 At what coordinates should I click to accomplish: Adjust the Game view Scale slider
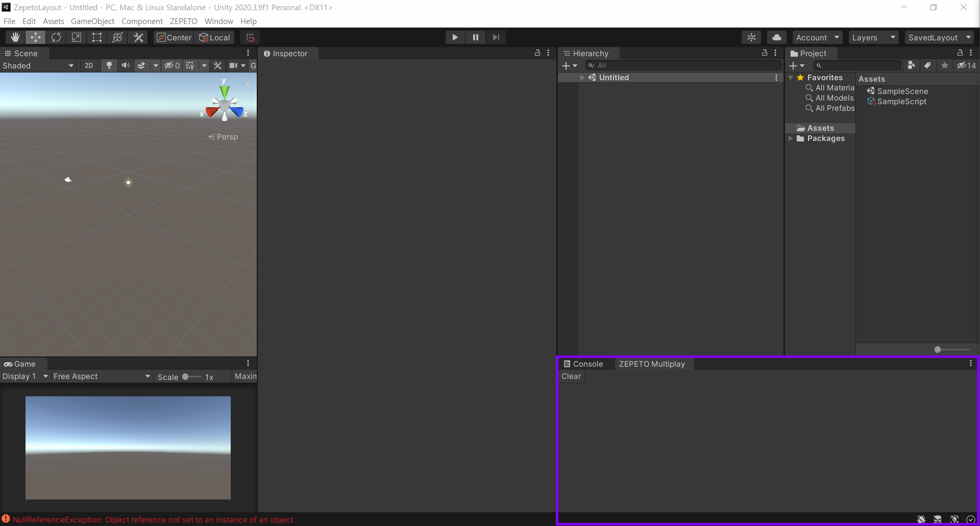point(191,377)
